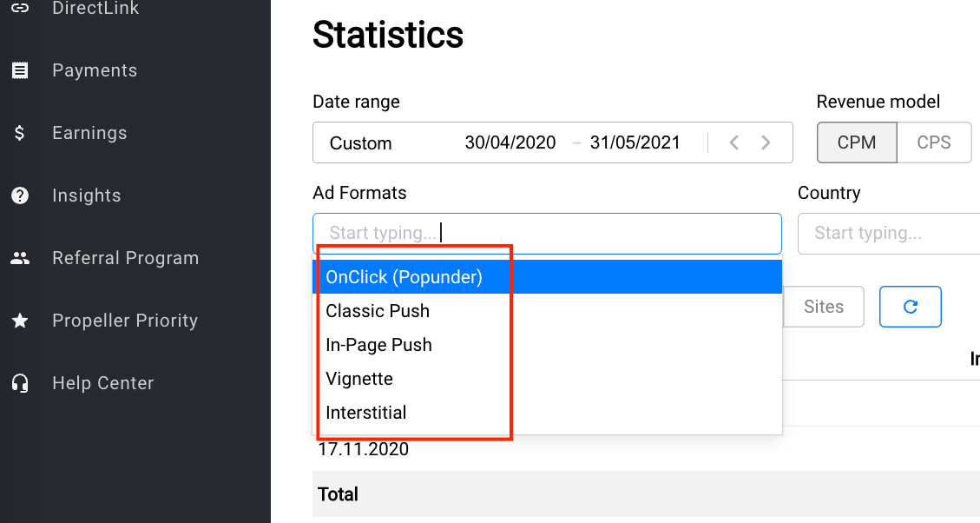Switch revenue model to CPS
The height and width of the screenshot is (523, 980).
pyautogui.click(x=934, y=142)
